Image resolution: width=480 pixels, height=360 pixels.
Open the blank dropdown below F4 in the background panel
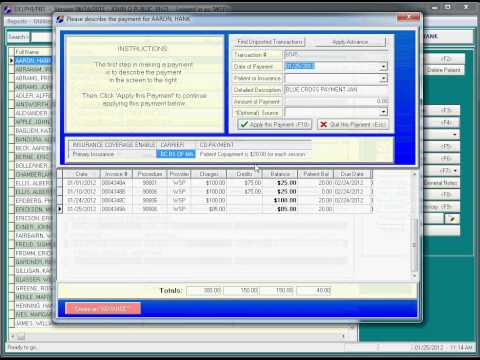(x=455, y=135)
